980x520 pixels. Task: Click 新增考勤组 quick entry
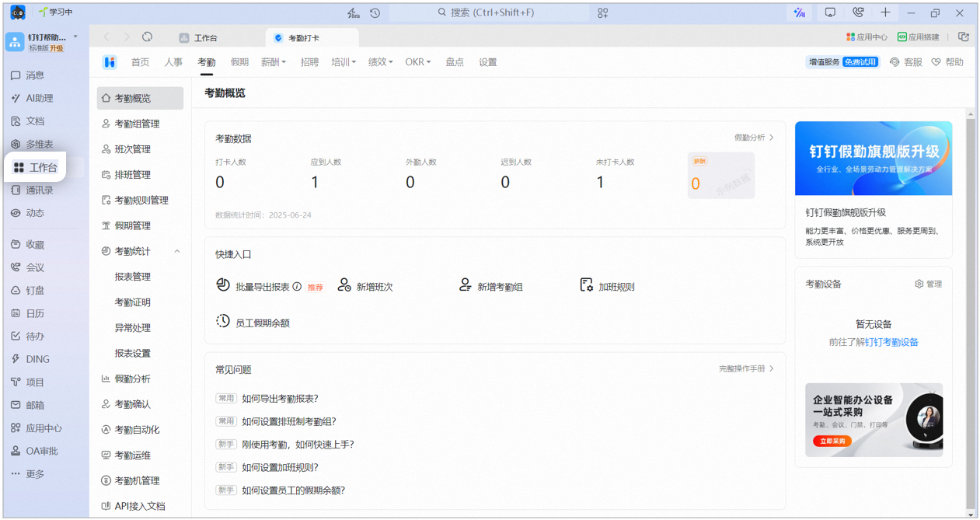(491, 287)
